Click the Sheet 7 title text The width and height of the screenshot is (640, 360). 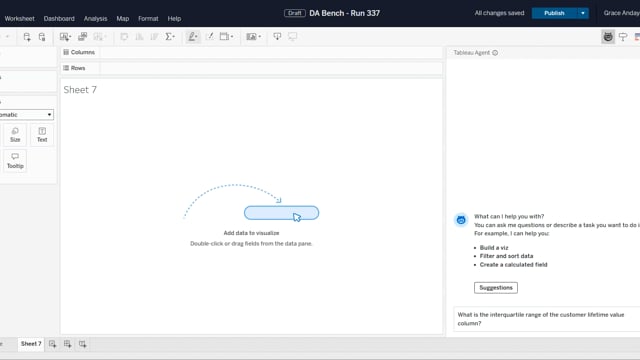80,90
